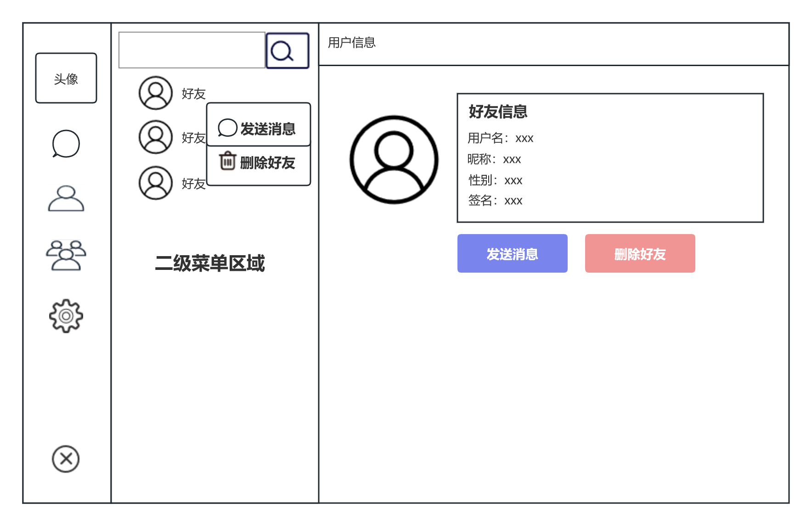Image resolution: width=812 pixels, height=526 pixels.
Task: Click the 签名:xxx line
Action: 495,201
